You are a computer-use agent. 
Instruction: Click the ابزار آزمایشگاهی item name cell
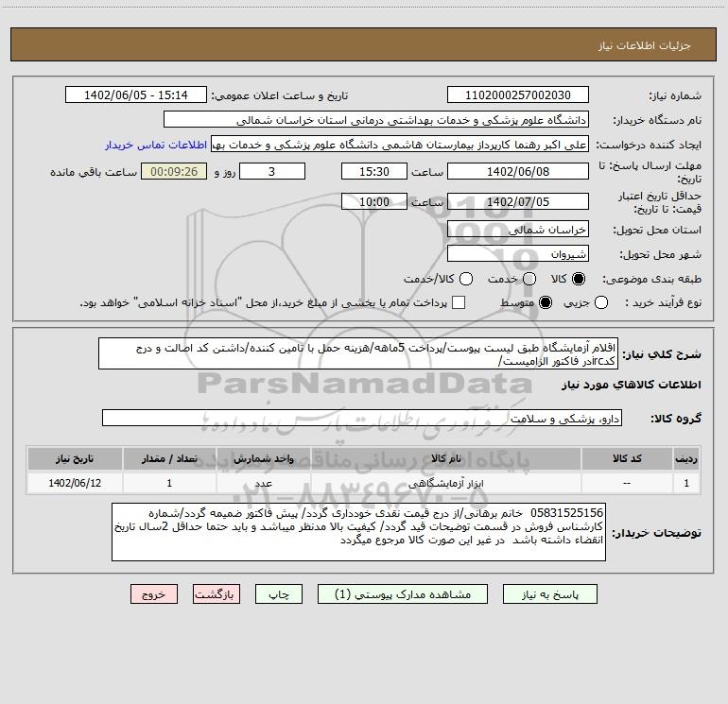pyautogui.click(x=445, y=483)
